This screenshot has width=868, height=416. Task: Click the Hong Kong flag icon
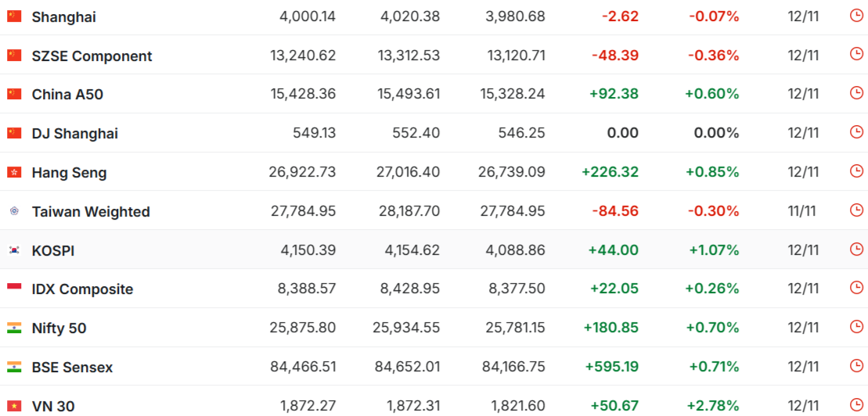pos(14,172)
